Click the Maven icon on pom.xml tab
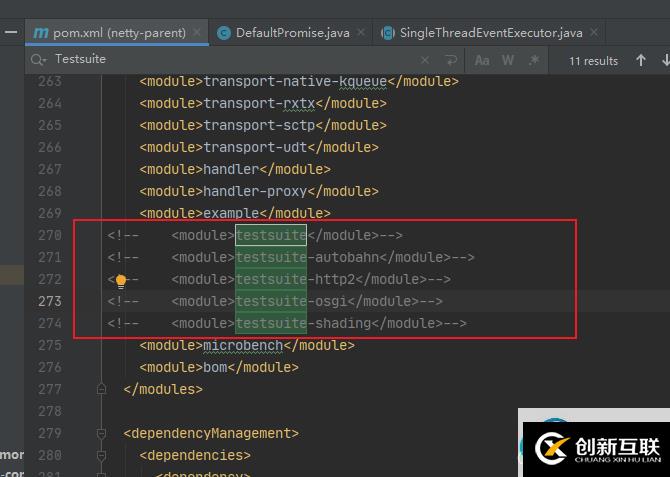Screen dimensions: 670x477 (41, 33)
